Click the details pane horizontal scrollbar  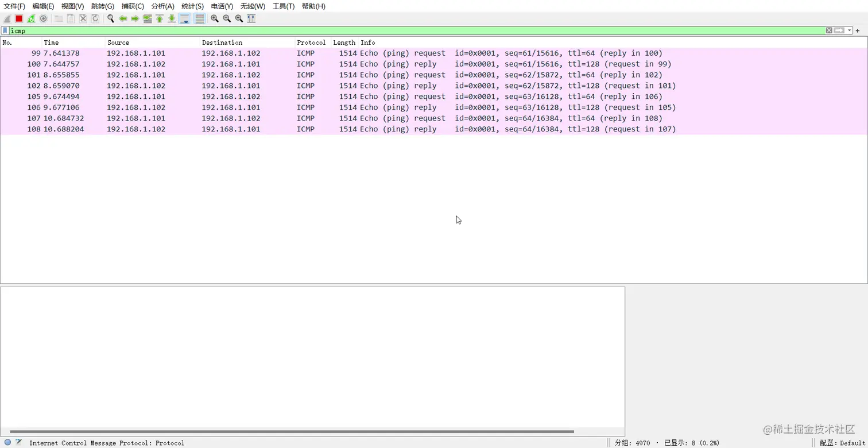click(292, 431)
